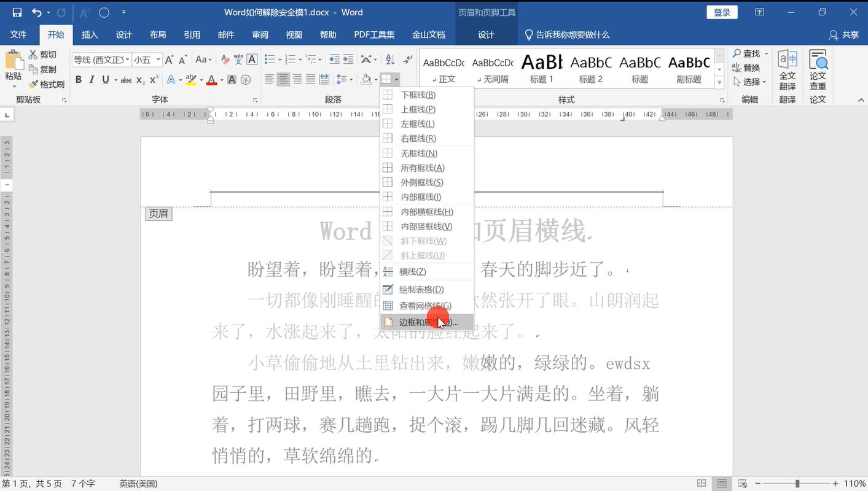Toggle strikethrough (abc) formatting
Viewport: 868px width, 491px height.
click(126, 80)
